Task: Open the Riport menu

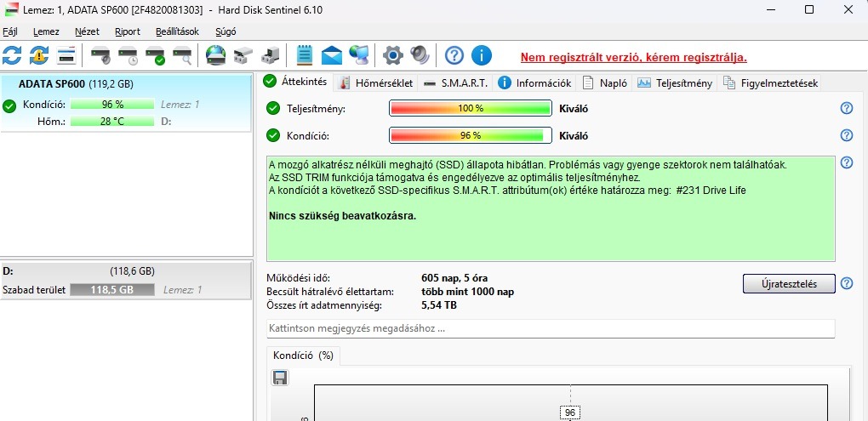Action: (128, 31)
